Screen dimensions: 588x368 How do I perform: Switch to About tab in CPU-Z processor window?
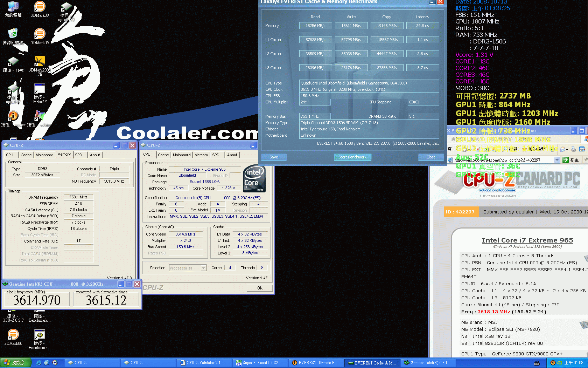tap(232, 155)
